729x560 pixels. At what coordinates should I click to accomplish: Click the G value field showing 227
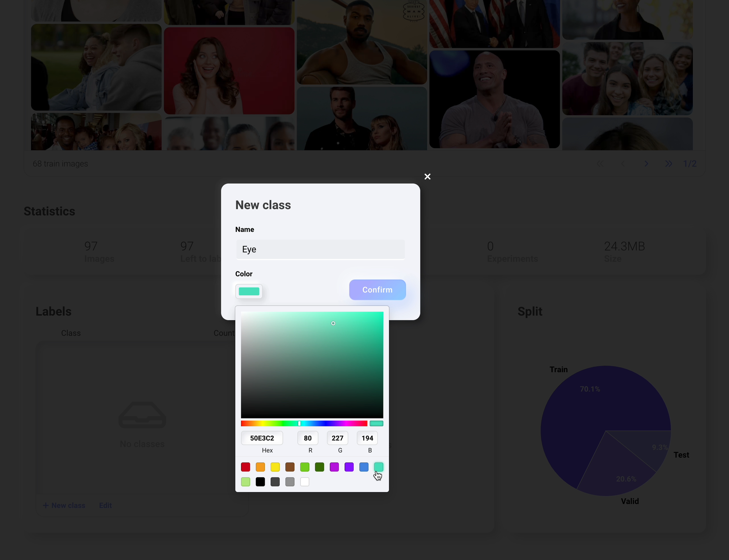(x=337, y=438)
